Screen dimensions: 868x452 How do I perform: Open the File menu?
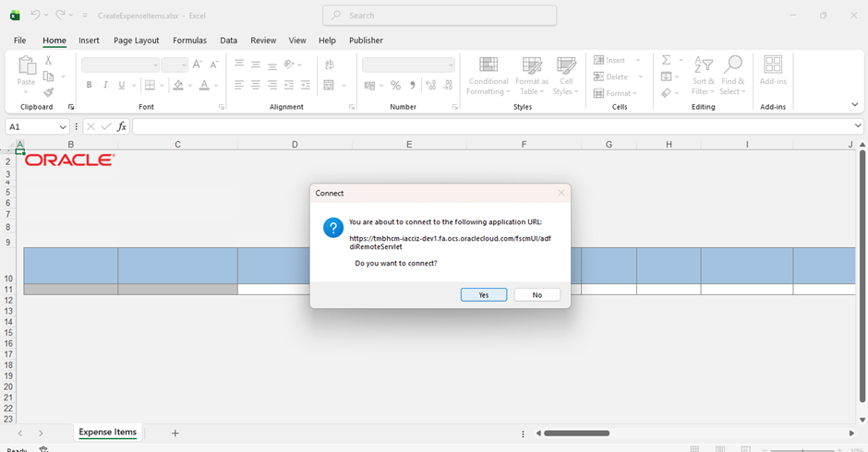(x=20, y=41)
